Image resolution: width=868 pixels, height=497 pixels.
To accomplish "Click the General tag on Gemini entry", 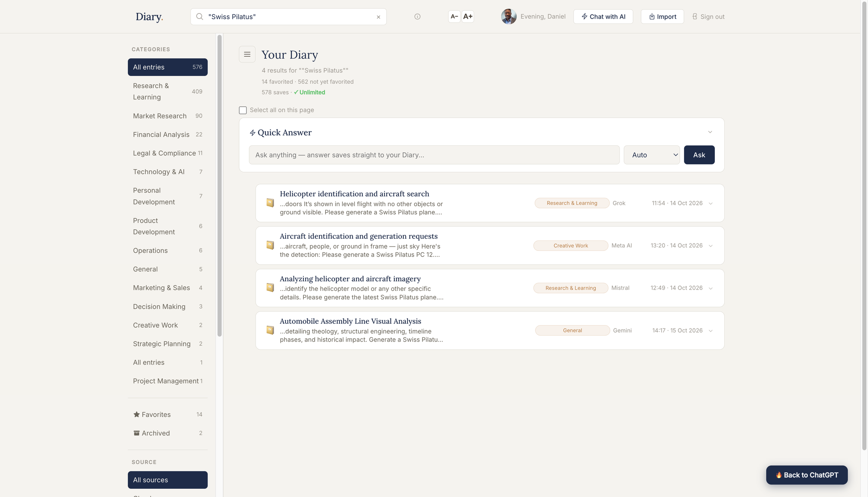I will pyautogui.click(x=572, y=330).
